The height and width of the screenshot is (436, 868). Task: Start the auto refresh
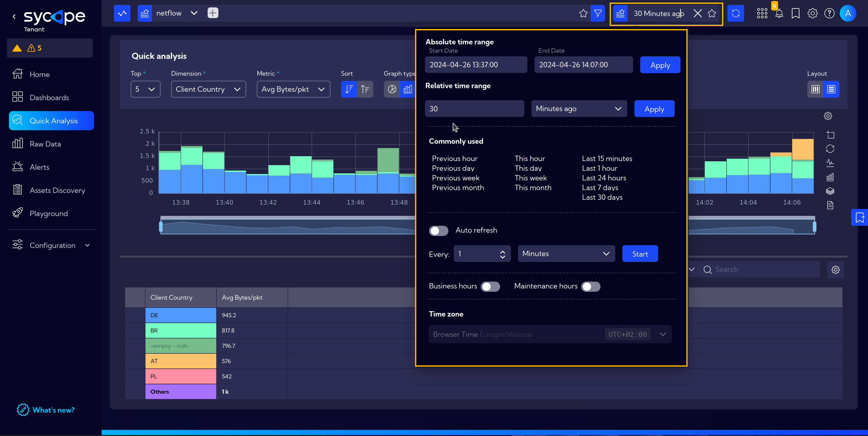[640, 253]
